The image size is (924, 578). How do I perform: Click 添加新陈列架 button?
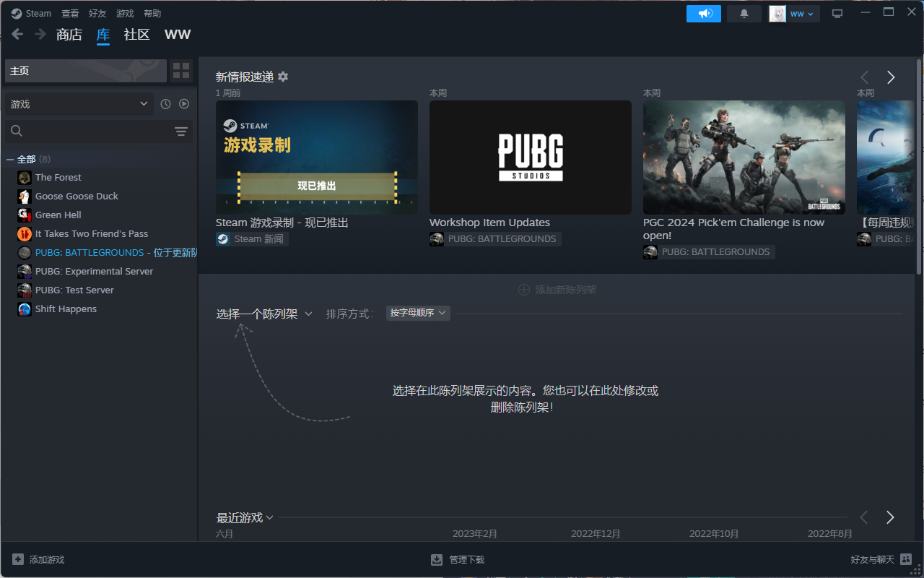pos(557,290)
